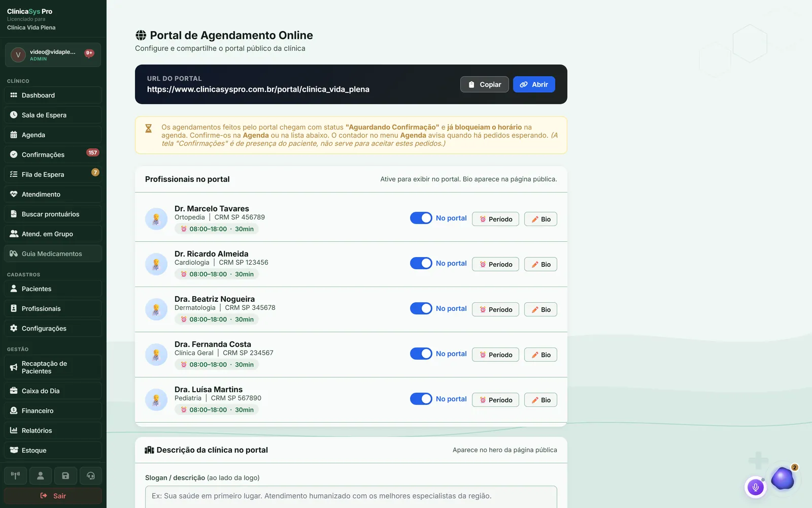This screenshot has height=508, width=812.
Task: Click Dr. Marcelo Tavares schedule 08:00–18:00 chip
Action: 217,229
